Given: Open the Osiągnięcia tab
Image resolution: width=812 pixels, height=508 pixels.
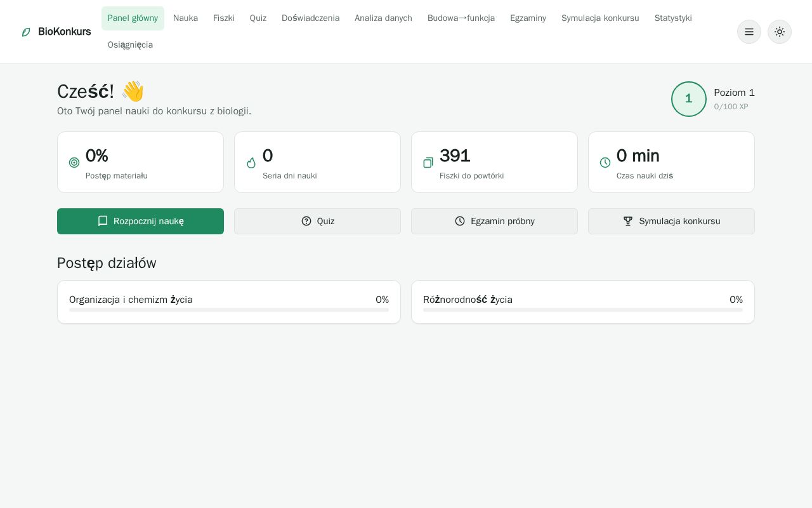Looking at the screenshot, I should 130,45.
